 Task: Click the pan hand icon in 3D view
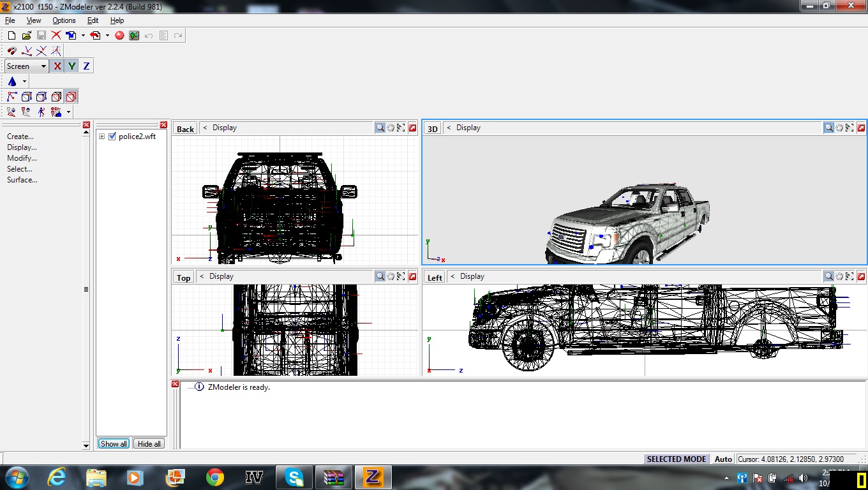(839, 128)
